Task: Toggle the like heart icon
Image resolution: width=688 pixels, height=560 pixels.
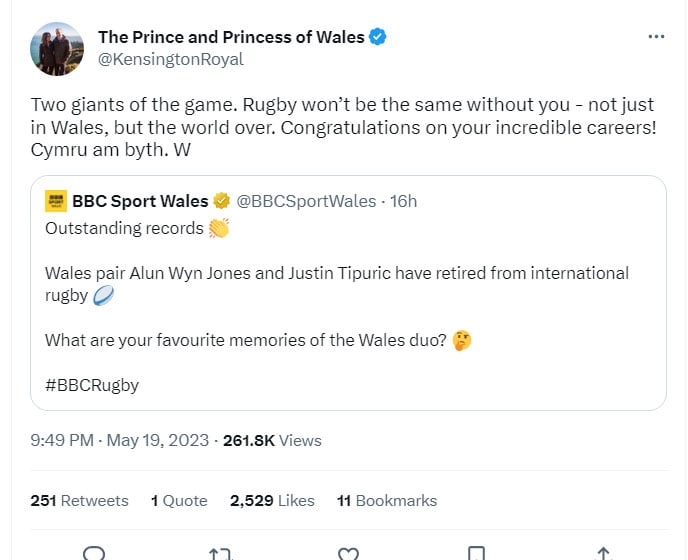Action: (348, 553)
